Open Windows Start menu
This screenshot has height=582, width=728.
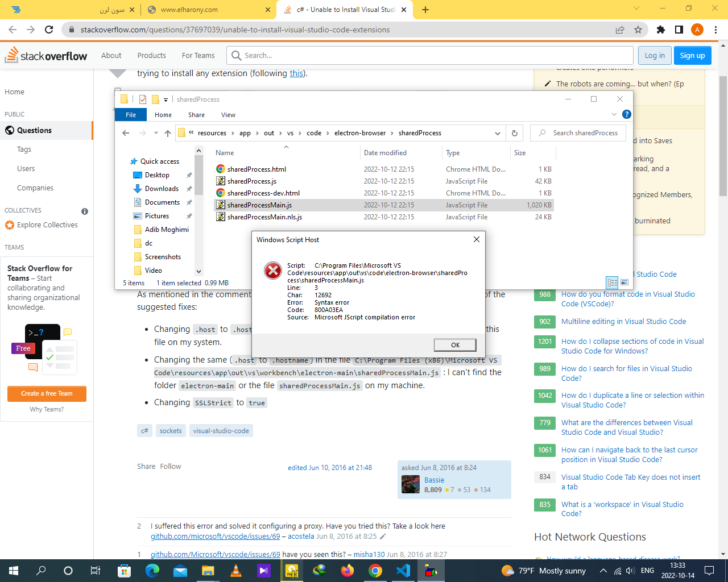pos(13,571)
